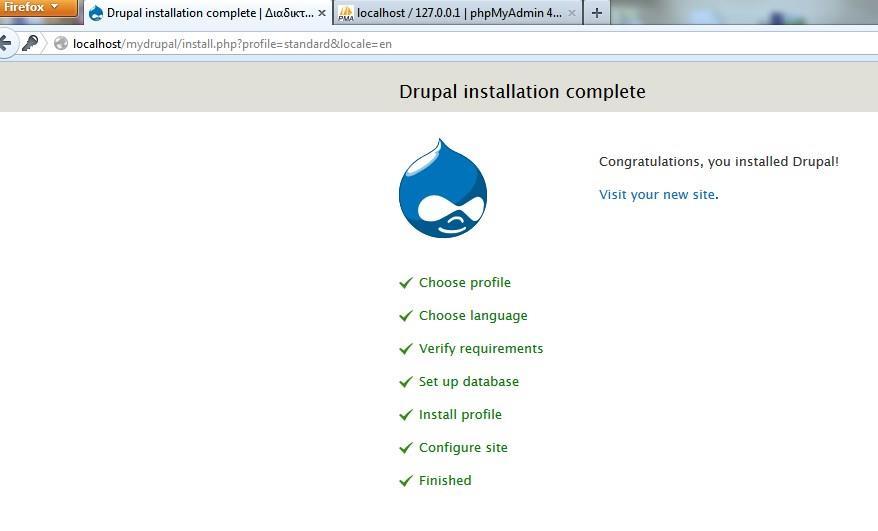Click the checkmark beside Verify requirements
The image size is (878, 531).
point(406,349)
